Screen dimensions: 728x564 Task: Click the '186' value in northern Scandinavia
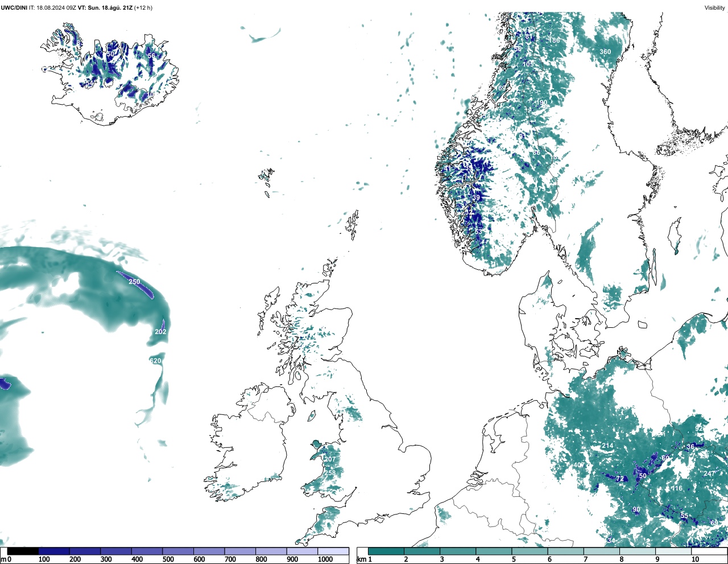coord(554,40)
